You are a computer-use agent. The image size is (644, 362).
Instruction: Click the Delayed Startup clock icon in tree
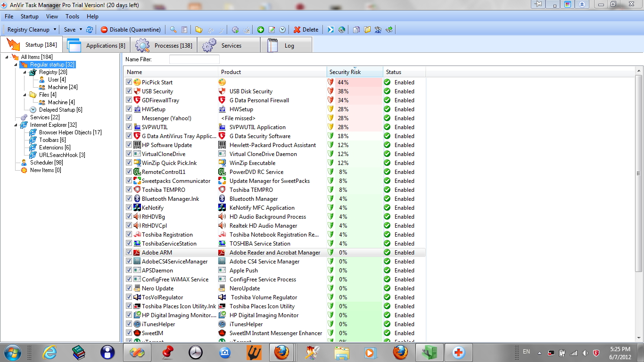33,110
